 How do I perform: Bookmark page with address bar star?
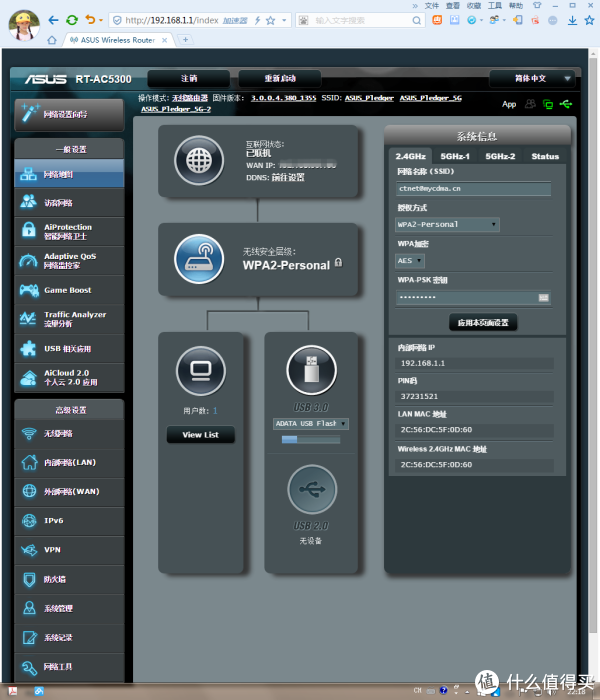271,20
